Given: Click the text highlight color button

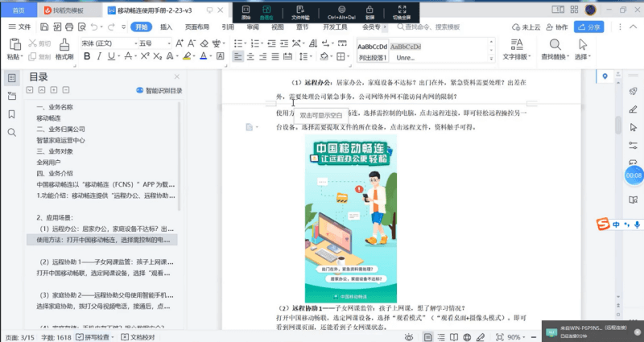Looking at the screenshot, I should pyautogui.click(x=187, y=56).
